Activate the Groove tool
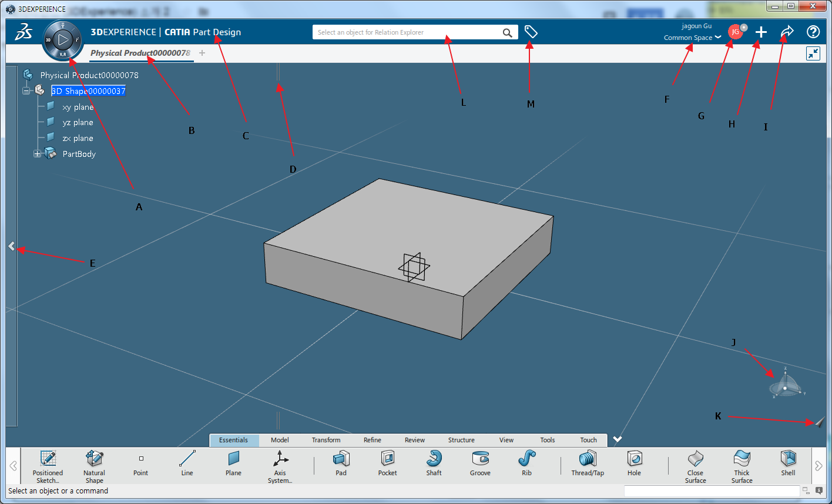This screenshot has height=504, width=832. tap(480, 463)
